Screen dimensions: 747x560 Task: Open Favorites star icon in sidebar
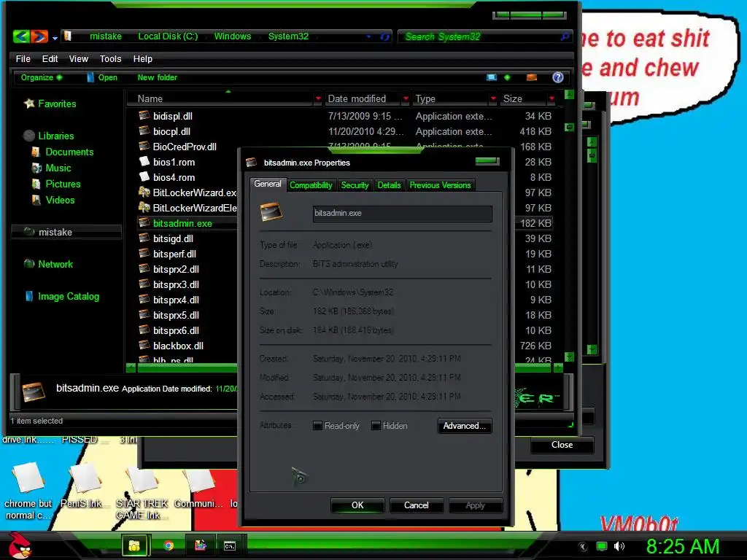coord(29,104)
